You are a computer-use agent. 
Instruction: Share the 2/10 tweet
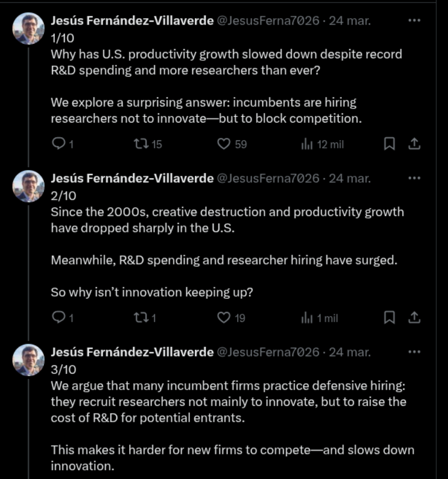[414, 317]
